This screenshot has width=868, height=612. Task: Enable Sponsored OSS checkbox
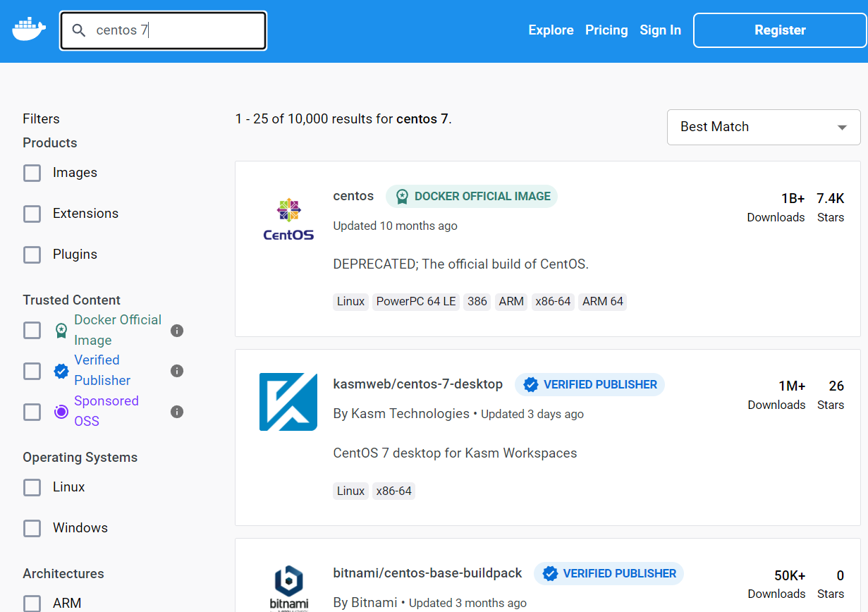coord(32,412)
